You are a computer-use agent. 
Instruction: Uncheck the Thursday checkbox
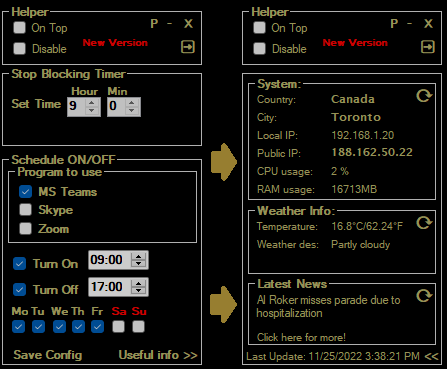(x=78, y=327)
